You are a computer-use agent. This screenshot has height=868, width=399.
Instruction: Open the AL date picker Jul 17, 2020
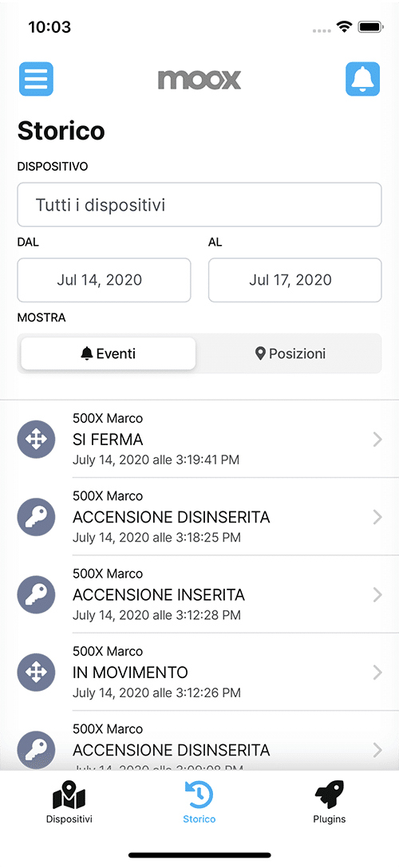(295, 280)
